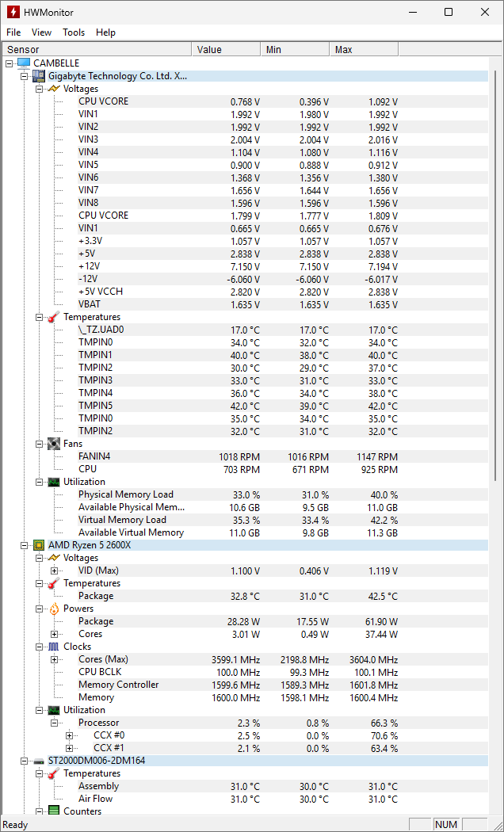Collapse the CAMBELLE root node
Screen dimensions: 504x832
[9, 63]
